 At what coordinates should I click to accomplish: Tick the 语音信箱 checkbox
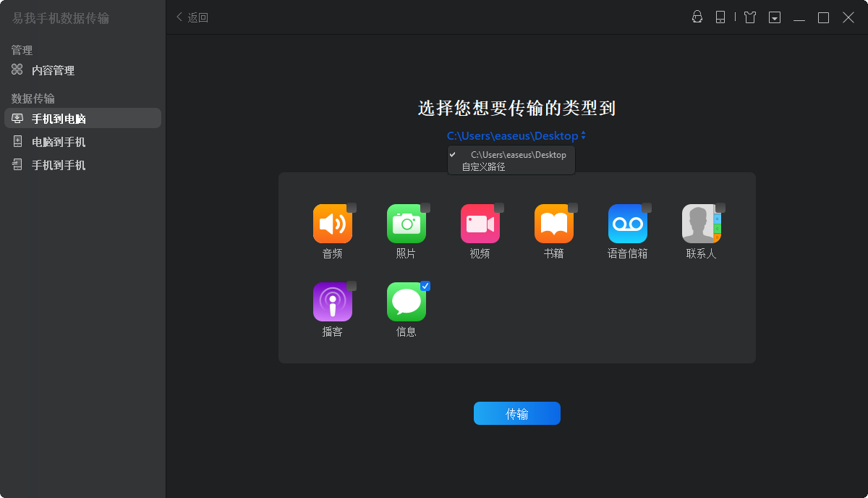[647, 208]
